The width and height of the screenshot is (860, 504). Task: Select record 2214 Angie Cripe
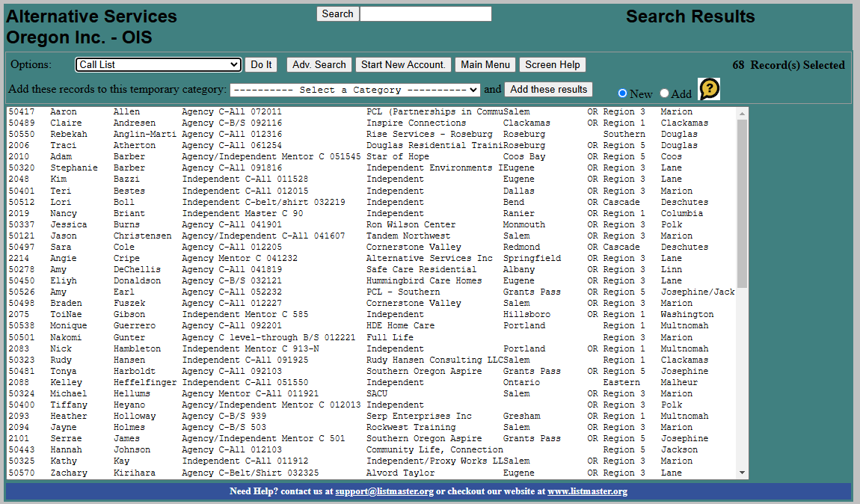click(372, 258)
